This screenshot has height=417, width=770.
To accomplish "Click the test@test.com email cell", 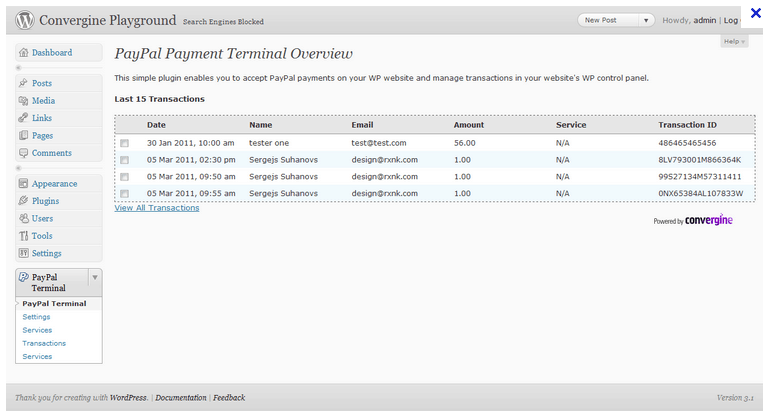I will tap(379, 143).
